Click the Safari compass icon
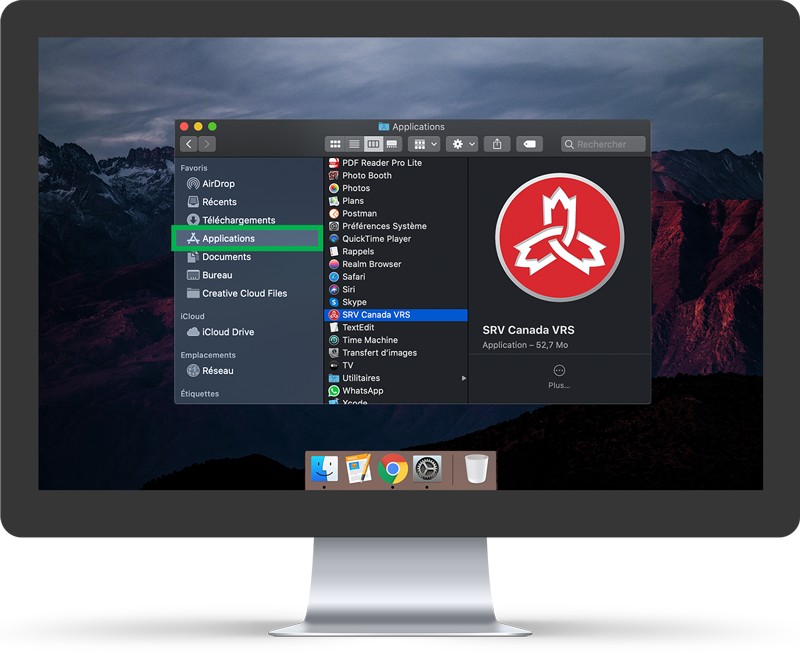This screenshot has height=653, width=800. tap(334, 277)
